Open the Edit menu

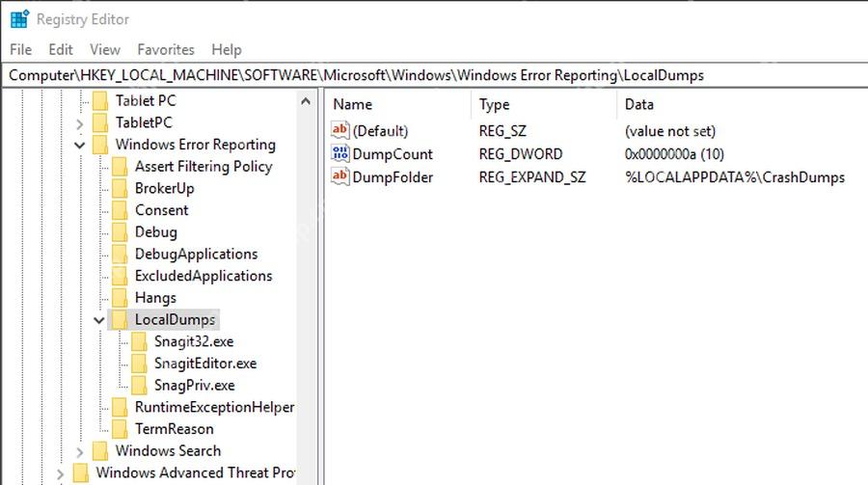pos(61,50)
